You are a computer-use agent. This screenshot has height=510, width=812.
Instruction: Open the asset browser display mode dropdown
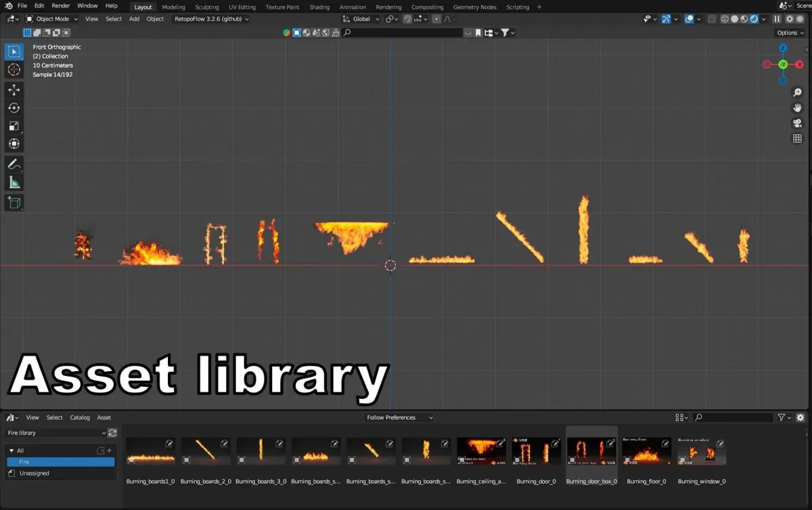coord(681,418)
